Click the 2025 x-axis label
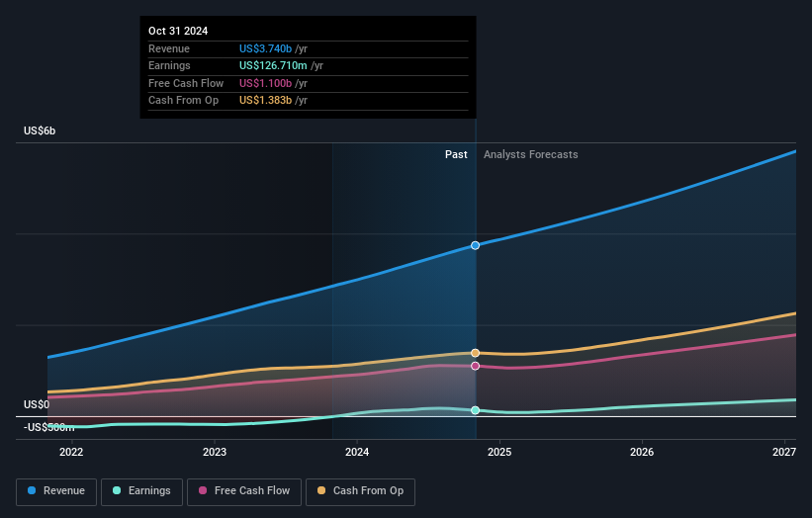 point(499,452)
